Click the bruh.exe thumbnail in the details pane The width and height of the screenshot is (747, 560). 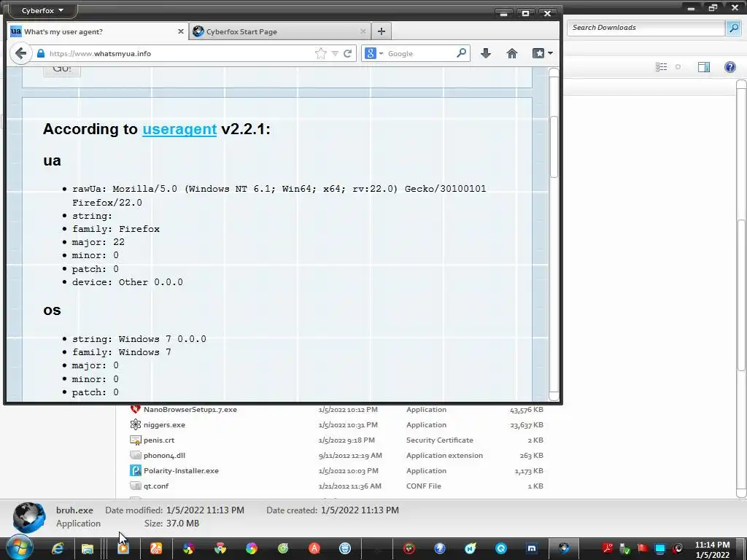coord(28,517)
